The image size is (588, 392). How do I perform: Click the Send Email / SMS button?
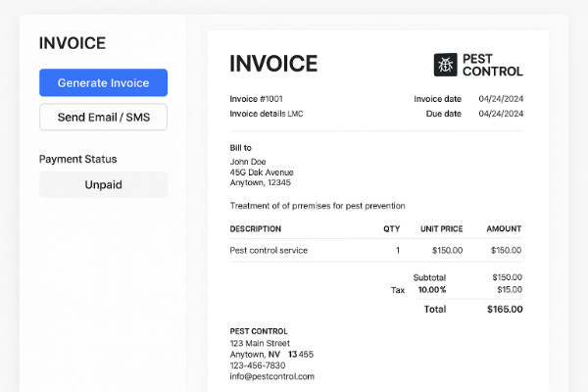pyautogui.click(x=103, y=117)
